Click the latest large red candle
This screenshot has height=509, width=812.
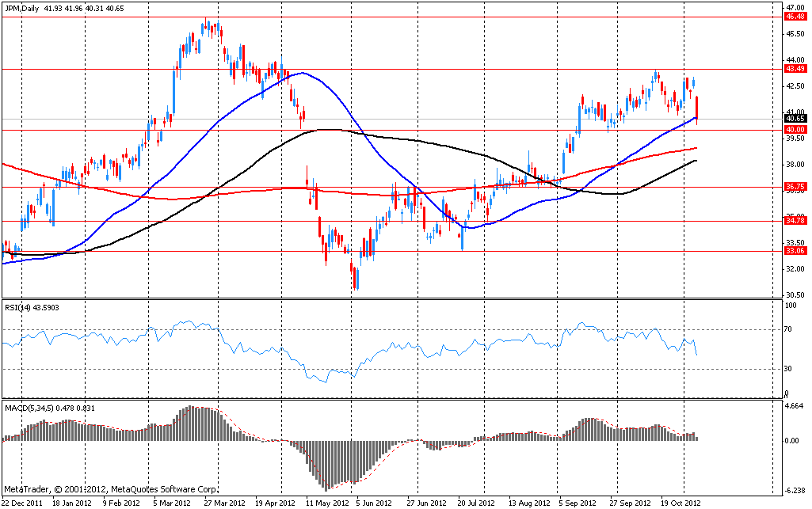click(697, 108)
